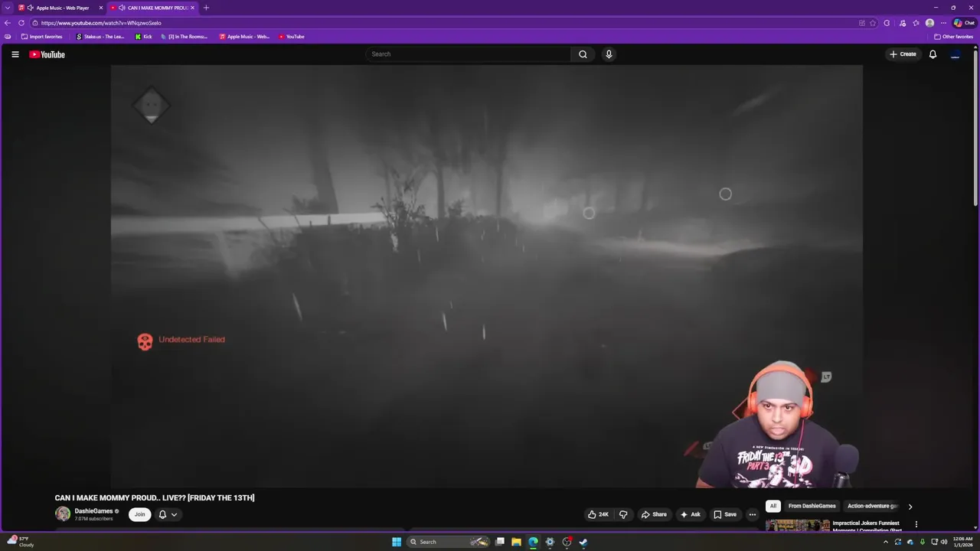Open Settings gear in taskbar
Image resolution: width=980 pixels, height=551 pixels.
click(550, 542)
